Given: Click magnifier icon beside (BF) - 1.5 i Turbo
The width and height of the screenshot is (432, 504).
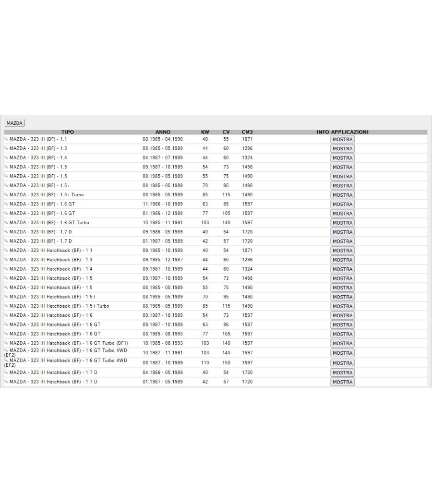Looking at the screenshot, I should (x=6, y=194).
